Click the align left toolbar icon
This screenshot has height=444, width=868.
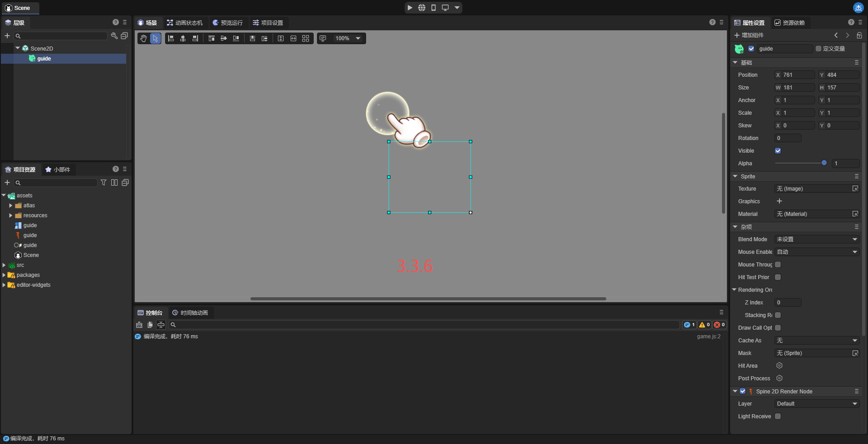click(171, 38)
